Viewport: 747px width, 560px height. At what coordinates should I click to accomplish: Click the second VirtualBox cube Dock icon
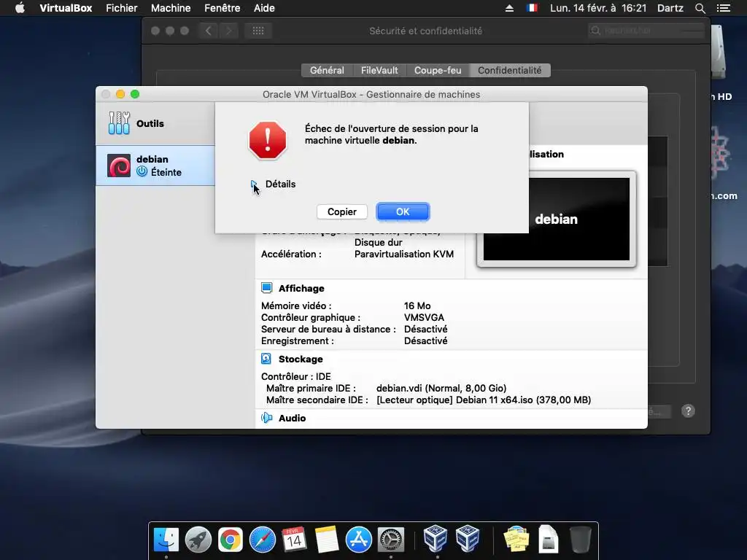[468, 539]
